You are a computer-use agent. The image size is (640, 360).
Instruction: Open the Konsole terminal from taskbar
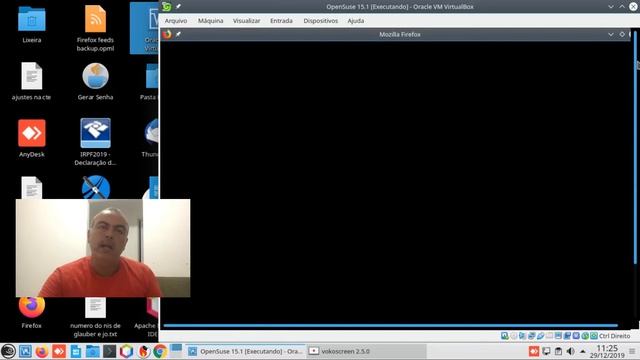tap(109, 351)
